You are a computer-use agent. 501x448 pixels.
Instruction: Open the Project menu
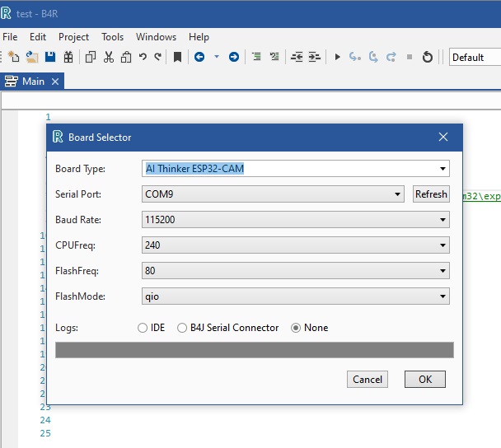click(x=73, y=37)
